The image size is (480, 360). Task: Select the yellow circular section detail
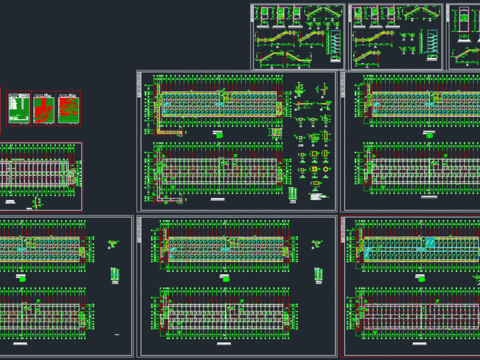(x=325, y=170)
